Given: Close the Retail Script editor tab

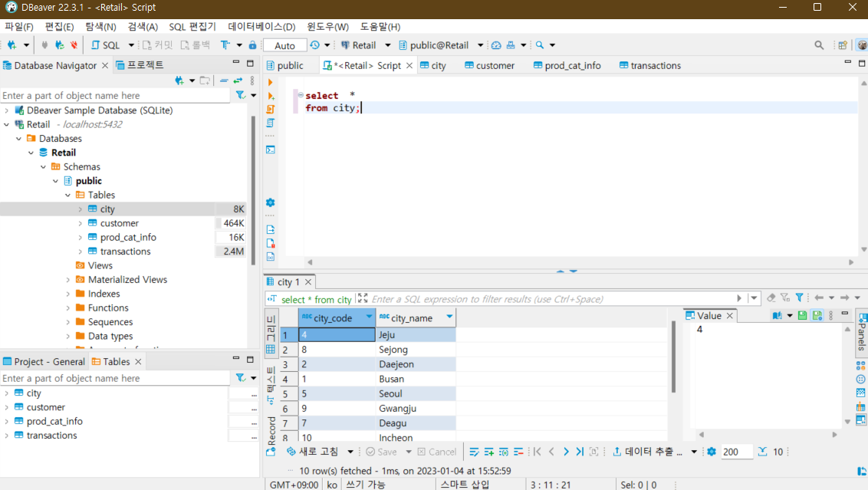Looking at the screenshot, I should pyautogui.click(x=409, y=65).
